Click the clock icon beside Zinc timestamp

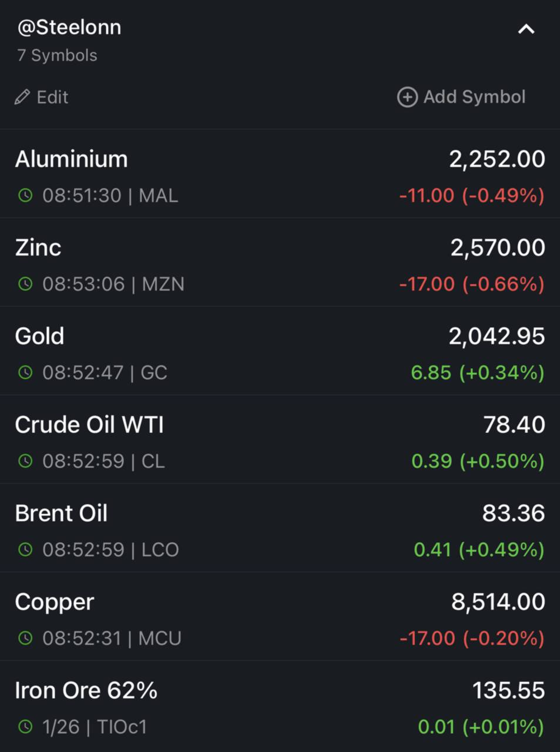point(25,284)
